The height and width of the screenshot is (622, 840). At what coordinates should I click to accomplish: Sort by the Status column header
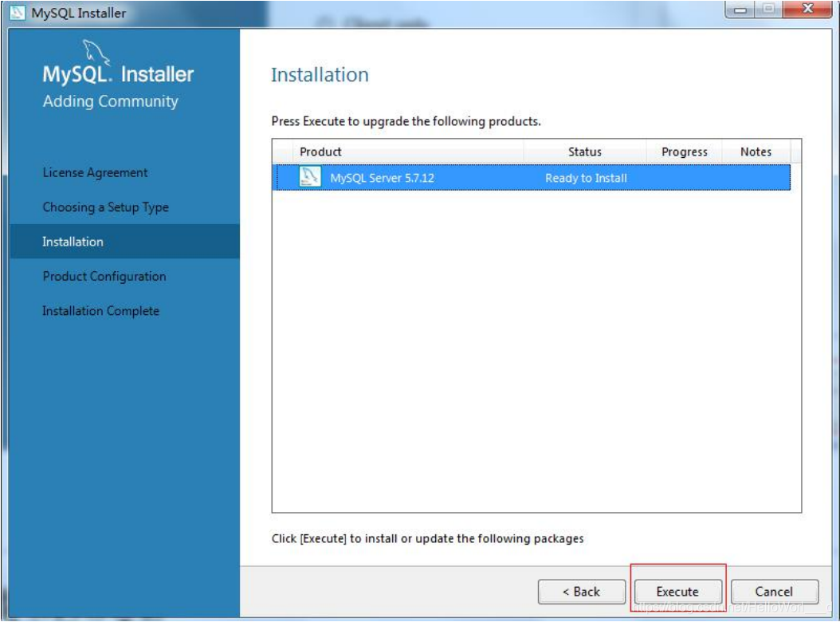(585, 152)
